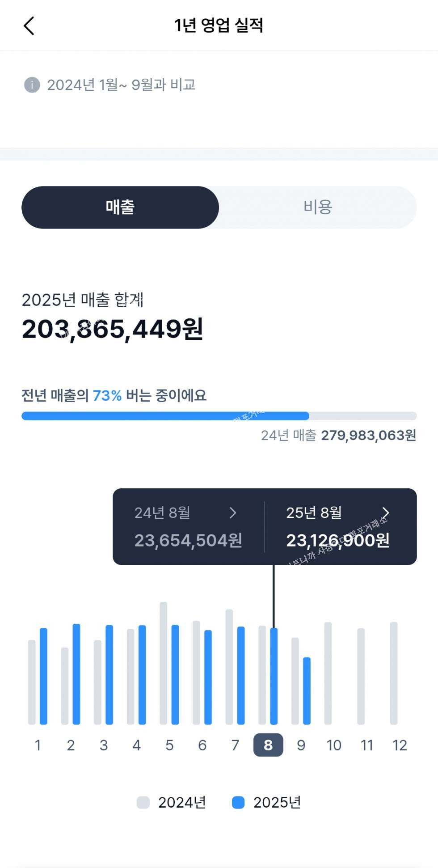Click the 2025년 매출 합계 total amount
438x868 pixels.
[113, 329]
